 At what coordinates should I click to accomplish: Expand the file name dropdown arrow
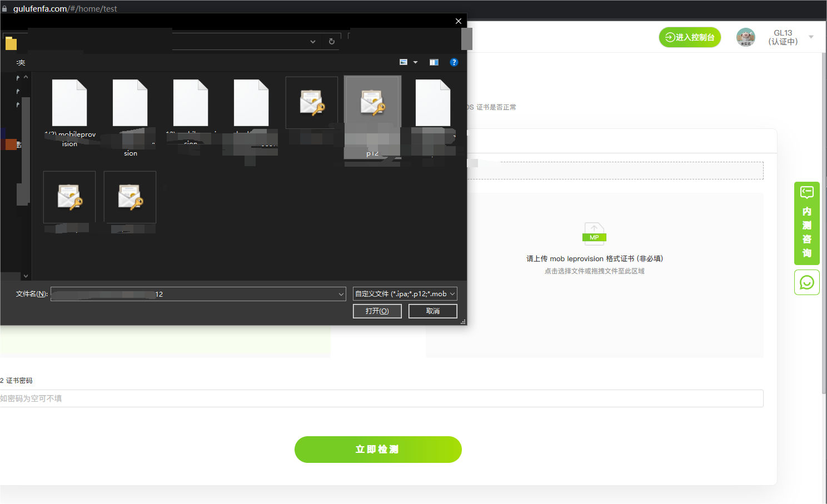pos(341,294)
